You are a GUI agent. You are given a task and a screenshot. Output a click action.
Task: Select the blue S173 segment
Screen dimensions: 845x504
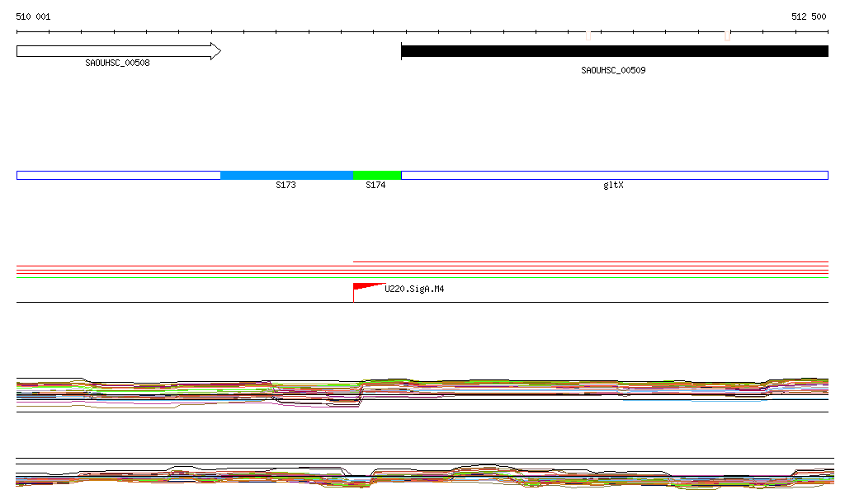[x=286, y=175]
